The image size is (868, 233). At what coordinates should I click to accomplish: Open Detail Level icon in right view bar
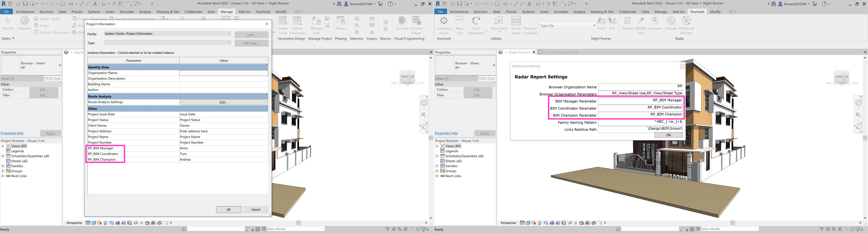pos(522,223)
